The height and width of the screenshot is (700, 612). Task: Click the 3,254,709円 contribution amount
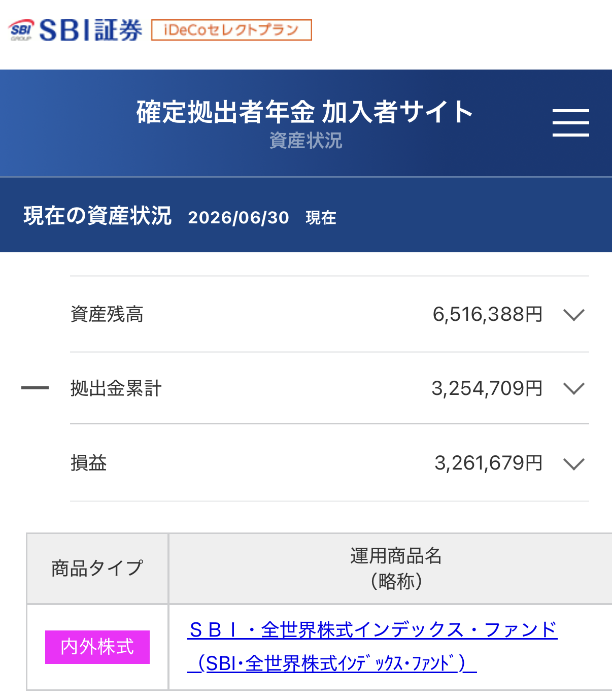click(x=487, y=388)
